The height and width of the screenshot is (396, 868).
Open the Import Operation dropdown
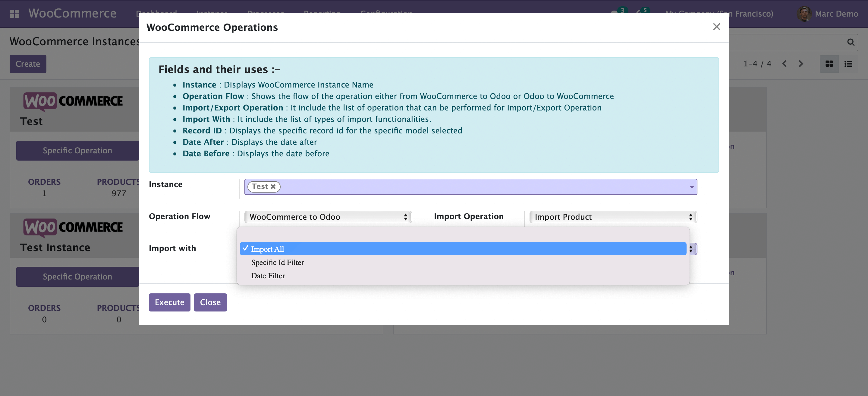coord(613,217)
